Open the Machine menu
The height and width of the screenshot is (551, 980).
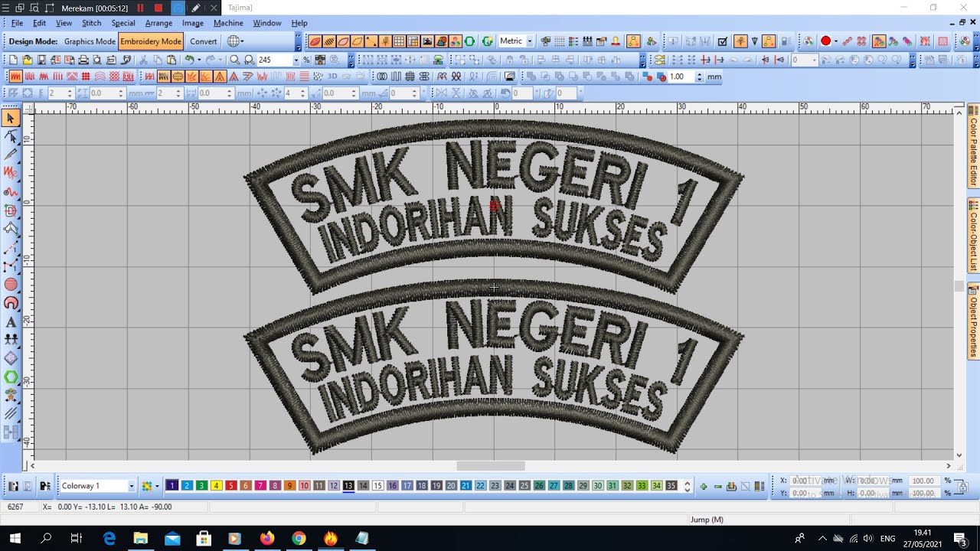[x=228, y=23]
